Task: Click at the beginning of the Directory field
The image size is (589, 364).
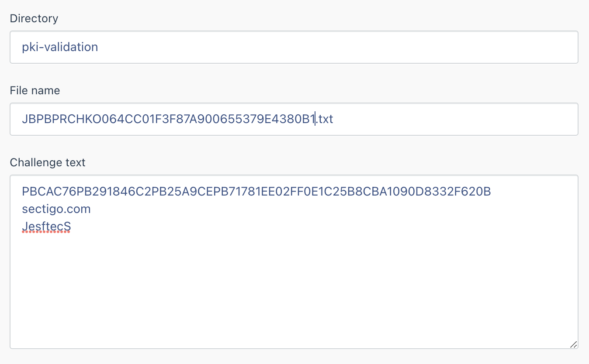Action: pyautogui.click(x=23, y=47)
